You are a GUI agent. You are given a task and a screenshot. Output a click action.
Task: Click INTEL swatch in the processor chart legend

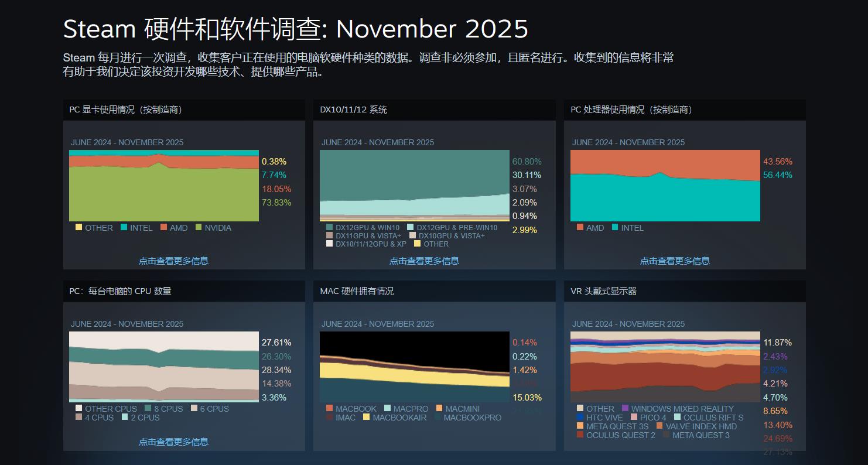point(615,227)
